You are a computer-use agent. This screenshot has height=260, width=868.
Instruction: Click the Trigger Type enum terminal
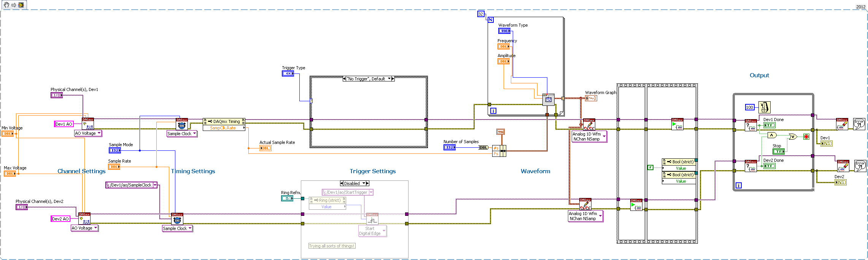[x=288, y=73]
